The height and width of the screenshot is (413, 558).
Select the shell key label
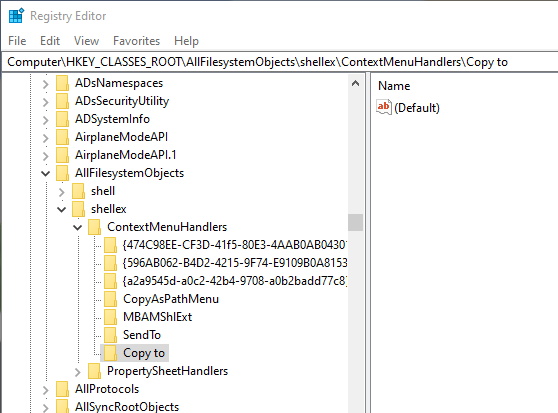tap(103, 191)
